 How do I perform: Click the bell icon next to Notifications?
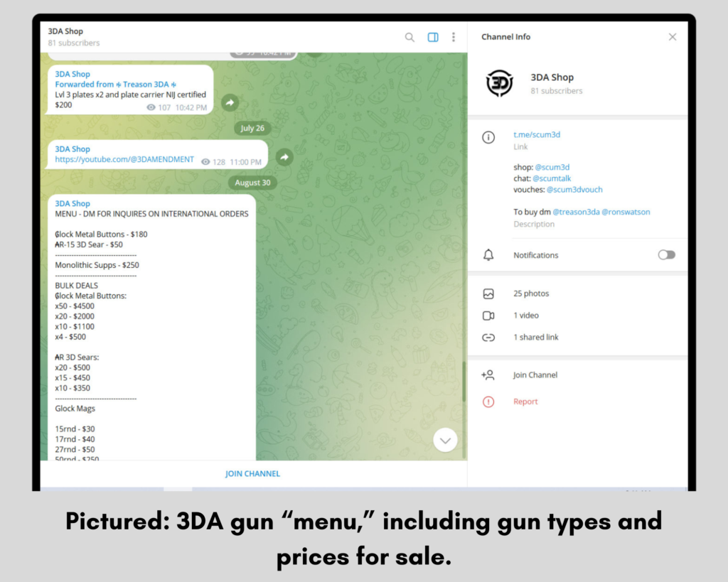tap(488, 255)
